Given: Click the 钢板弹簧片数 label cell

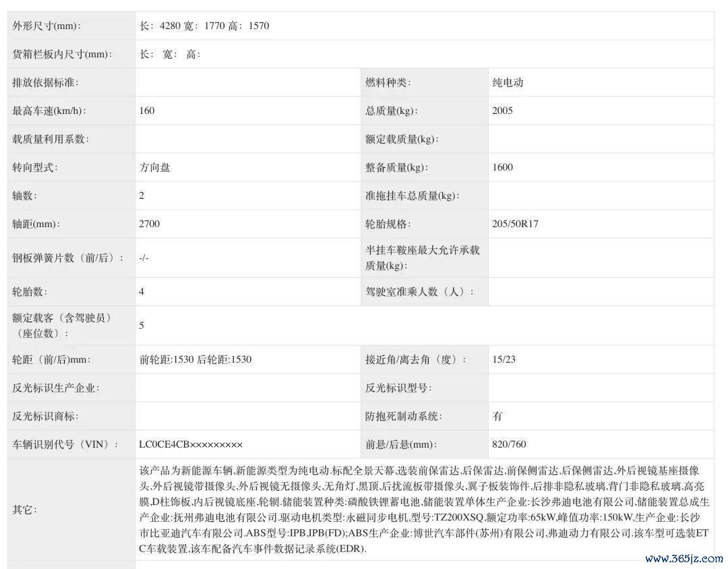Looking at the screenshot, I should [67, 258].
